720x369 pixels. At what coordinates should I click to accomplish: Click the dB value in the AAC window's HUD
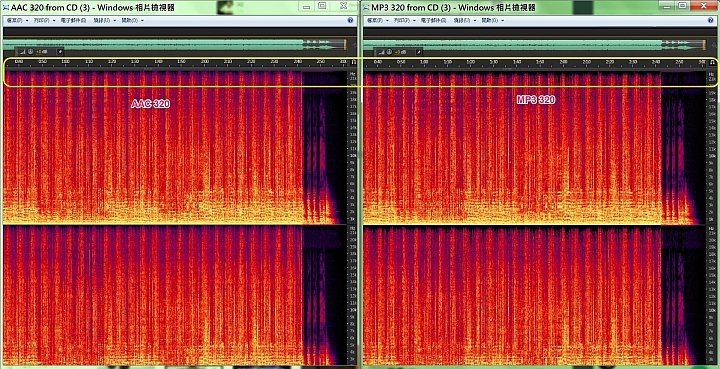coord(42,52)
